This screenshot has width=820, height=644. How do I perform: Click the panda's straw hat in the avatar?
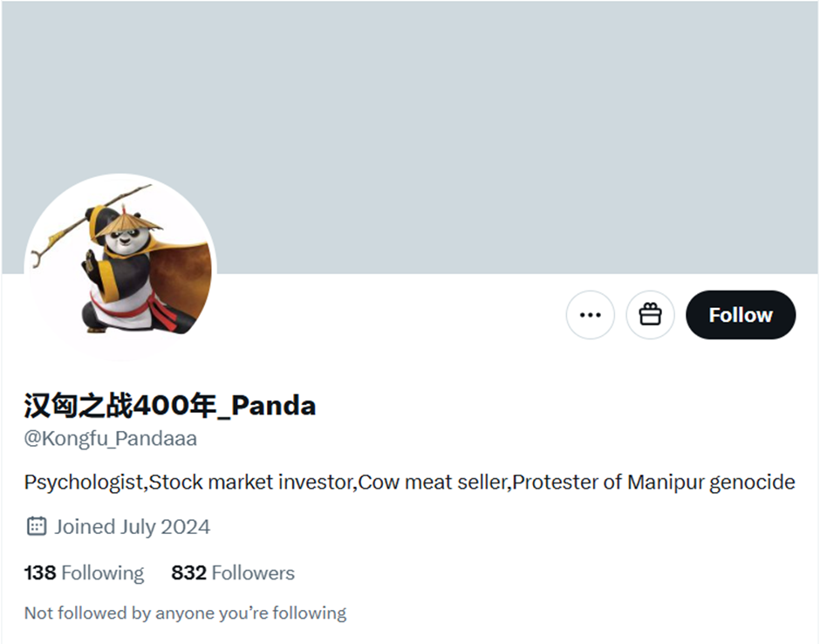[x=126, y=221]
